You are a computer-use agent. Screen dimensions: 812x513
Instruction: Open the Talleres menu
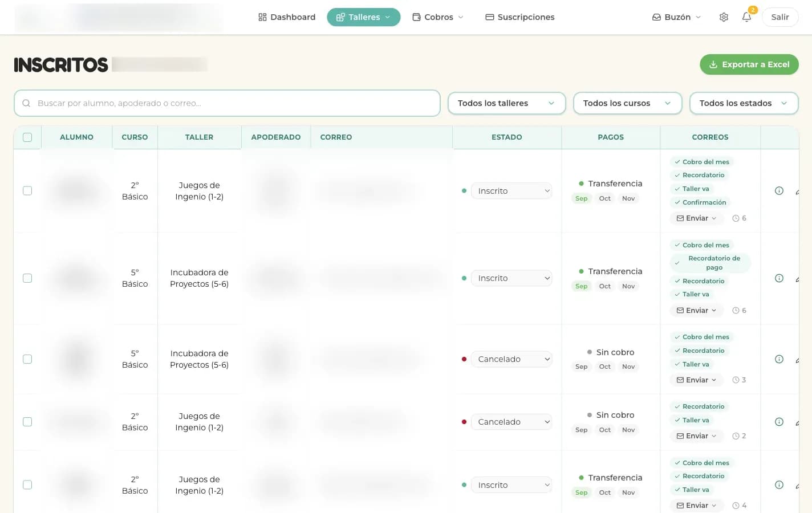click(363, 17)
